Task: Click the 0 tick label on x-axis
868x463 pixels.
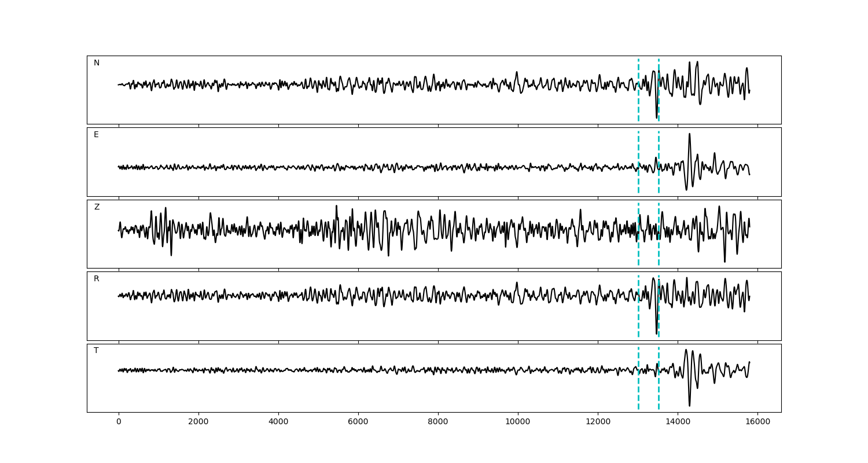Action: click(x=119, y=422)
